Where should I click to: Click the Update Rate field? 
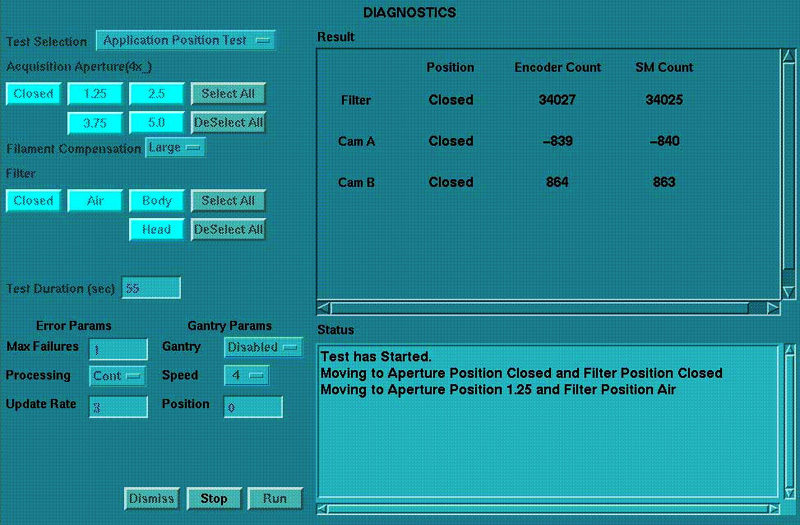coord(118,406)
